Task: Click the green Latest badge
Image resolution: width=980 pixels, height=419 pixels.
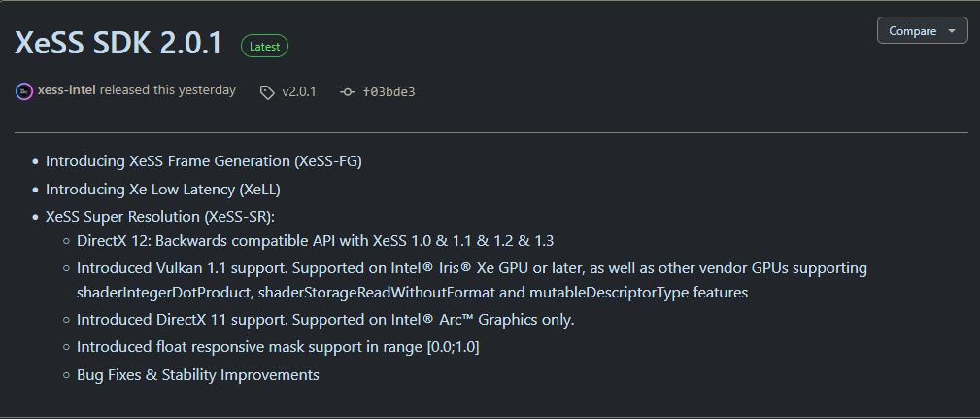Action: [x=264, y=46]
